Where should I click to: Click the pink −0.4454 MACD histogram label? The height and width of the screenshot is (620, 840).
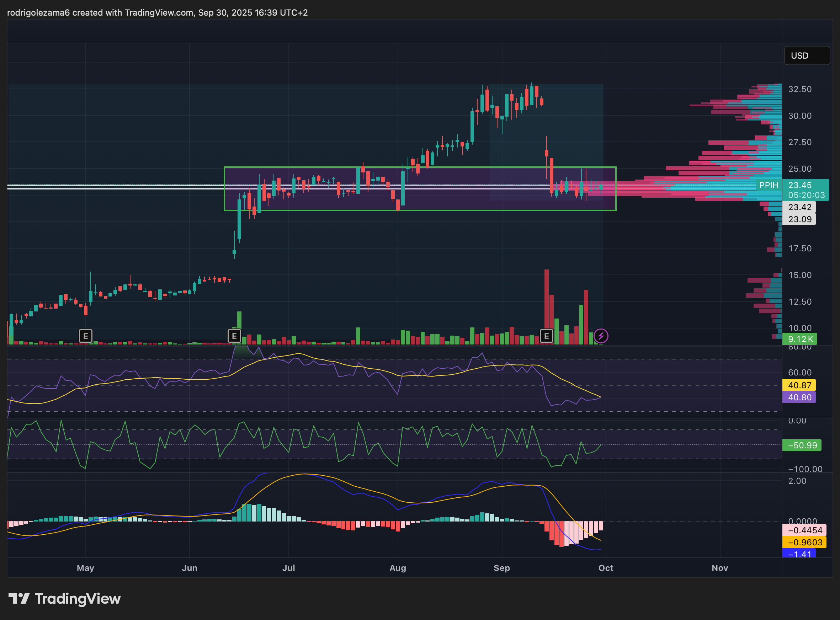[x=805, y=530]
